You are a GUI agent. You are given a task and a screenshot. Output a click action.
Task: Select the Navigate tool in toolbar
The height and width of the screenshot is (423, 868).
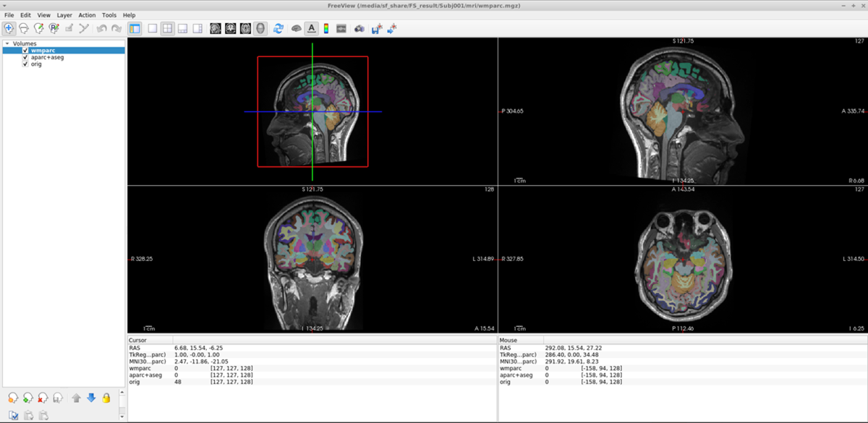pyautogui.click(x=9, y=28)
